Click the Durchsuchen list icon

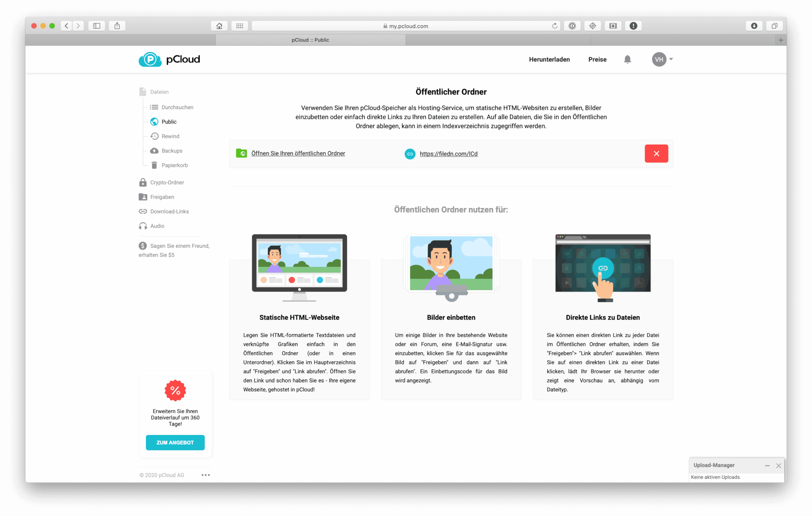[154, 107]
